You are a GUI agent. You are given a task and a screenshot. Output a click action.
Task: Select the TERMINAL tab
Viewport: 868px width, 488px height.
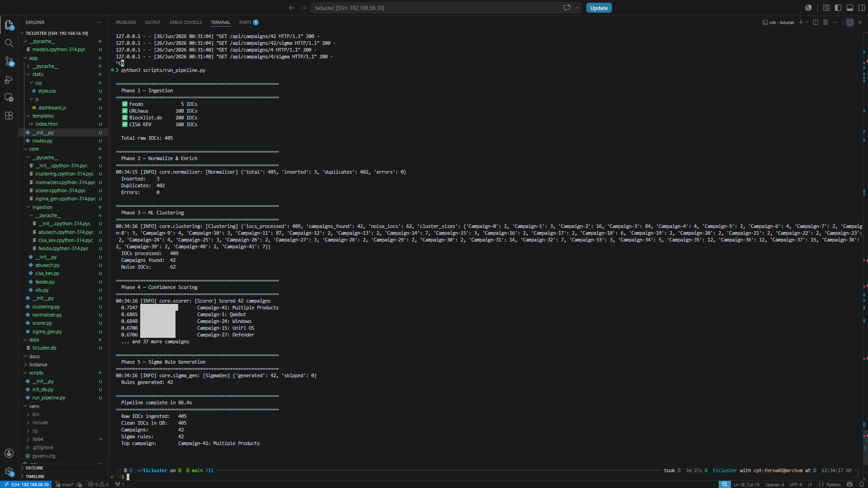click(220, 22)
